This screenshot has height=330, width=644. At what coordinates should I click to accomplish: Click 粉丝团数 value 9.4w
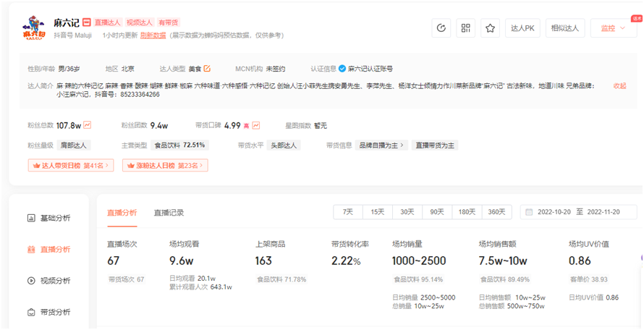click(x=159, y=125)
